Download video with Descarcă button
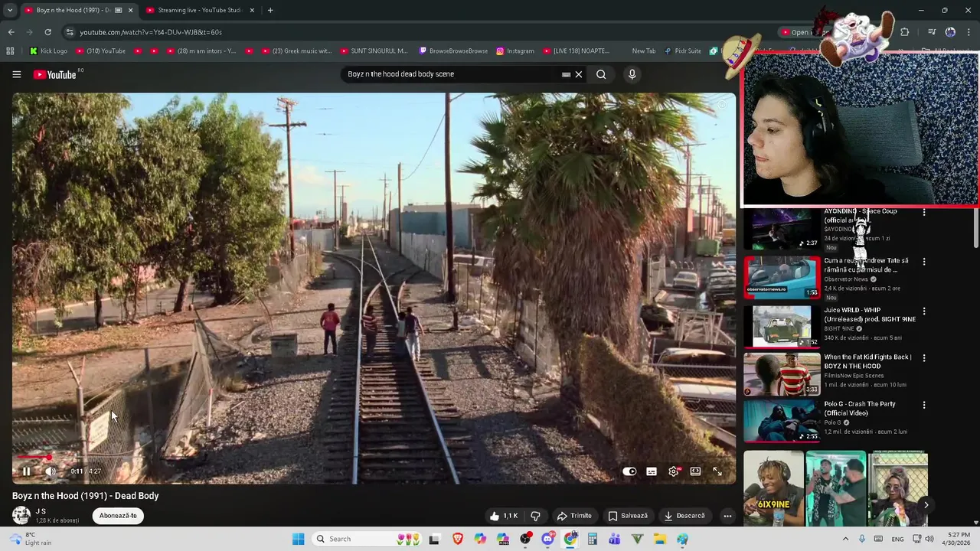 684,516
